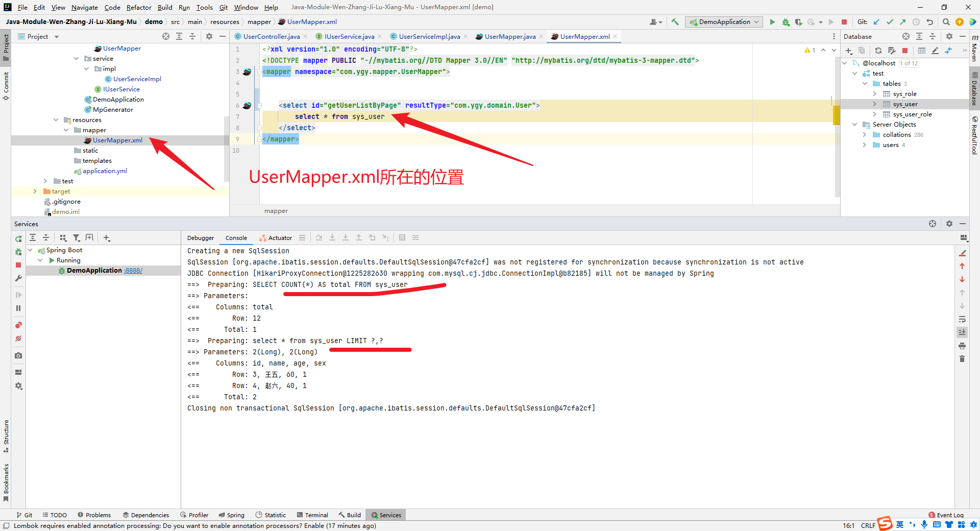Toggle Bookmarks tool window stripe

[x=6, y=482]
